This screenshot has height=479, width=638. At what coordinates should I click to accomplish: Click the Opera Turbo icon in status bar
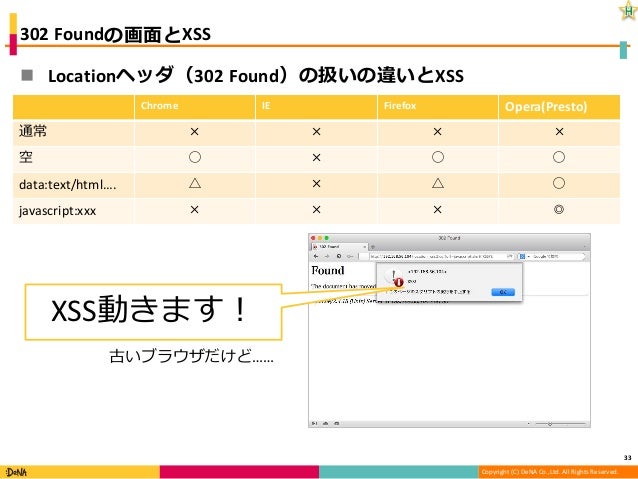coord(336,423)
